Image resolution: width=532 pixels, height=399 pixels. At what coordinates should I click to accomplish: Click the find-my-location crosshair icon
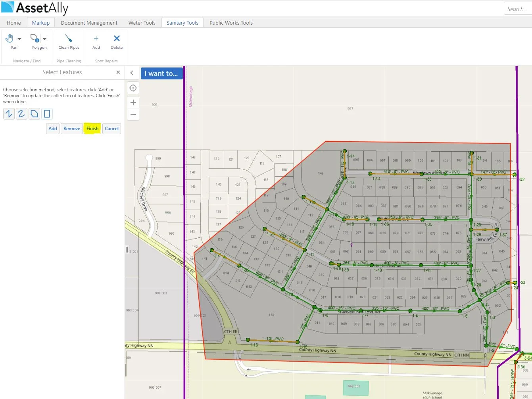tap(133, 88)
